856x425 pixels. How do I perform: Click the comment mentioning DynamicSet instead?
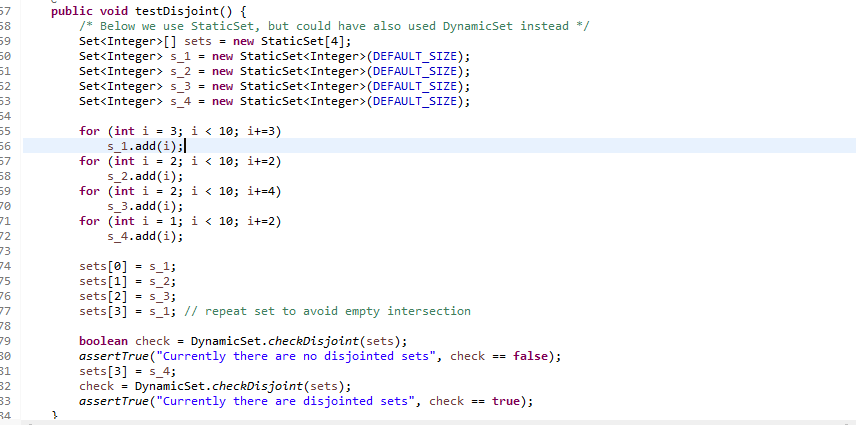pos(334,26)
